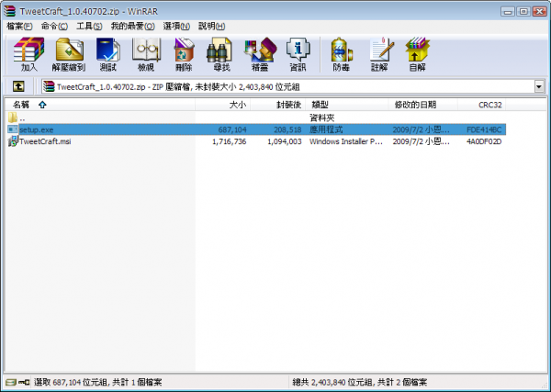Viewport: 551px width, 392px height.
Task: Click packed size 1,094,003 cell
Action: pos(285,141)
